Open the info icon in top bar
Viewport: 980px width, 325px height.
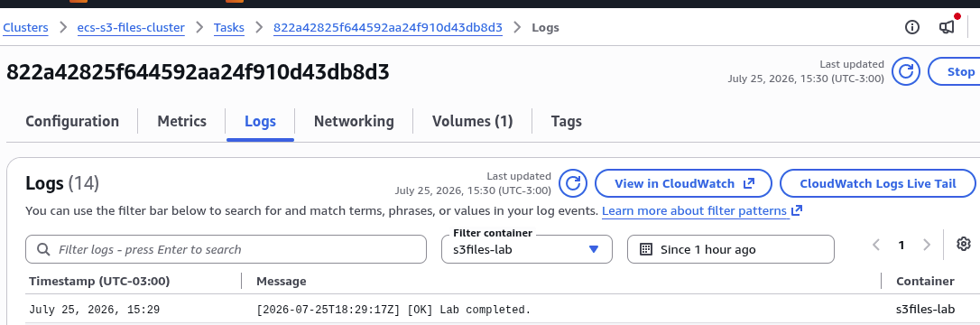click(x=912, y=27)
